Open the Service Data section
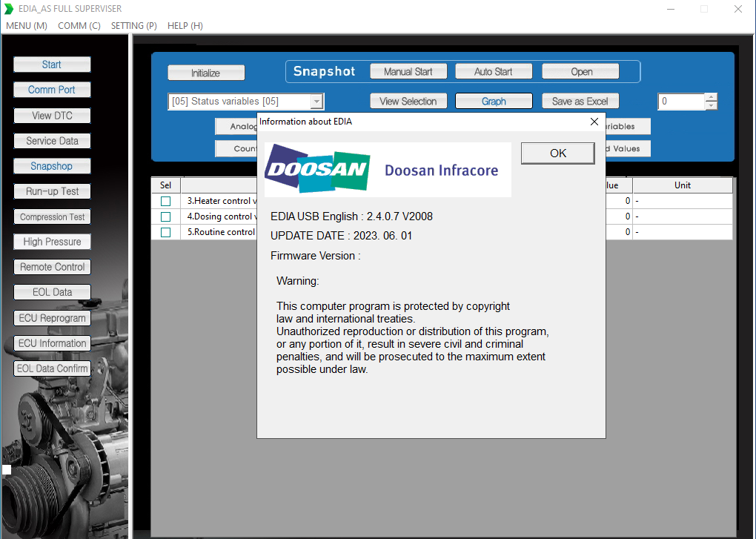Viewport: 756px width, 539px height. [x=52, y=141]
